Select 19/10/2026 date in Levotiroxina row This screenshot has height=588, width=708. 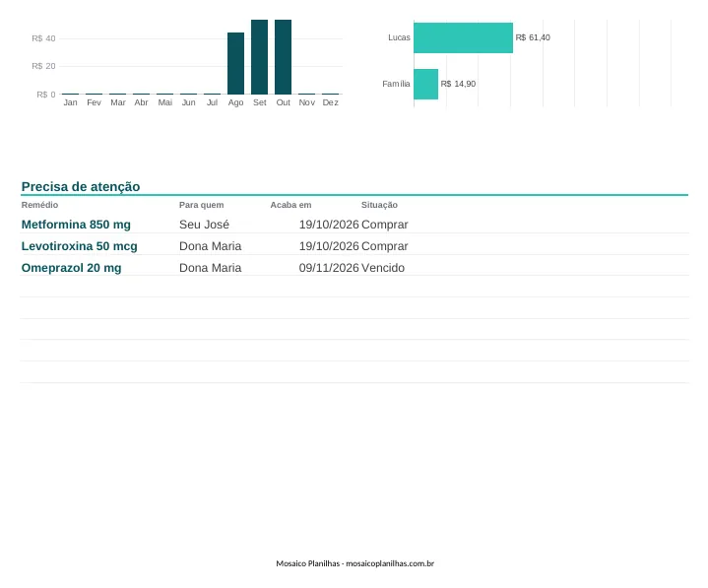(x=329, y=246)
